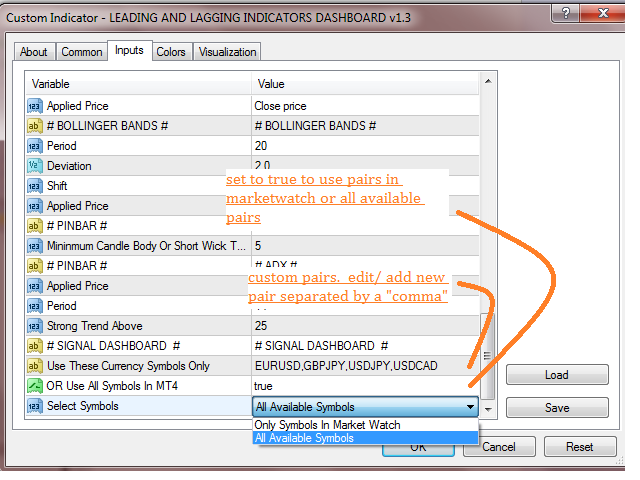Image resolution: width=640 pixels, height=480 pixels.
Task: Choose All Available Symbols in dropdown list
Action: click(x=304, y=438)
